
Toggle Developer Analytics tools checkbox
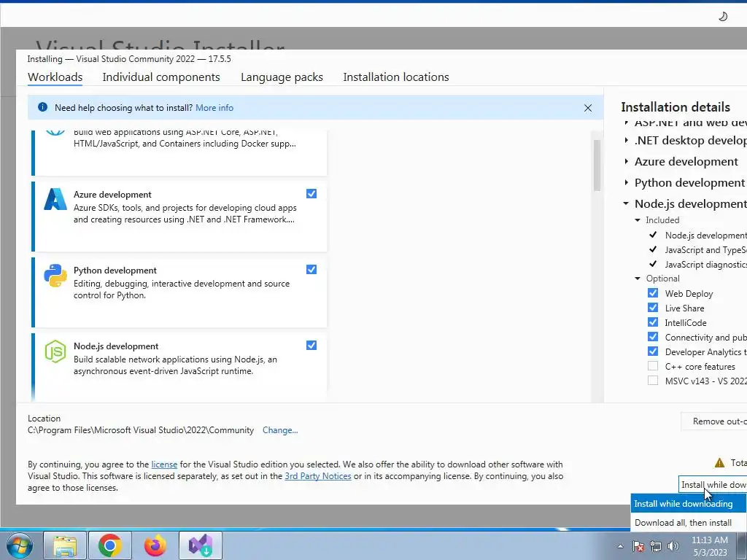click(653, 351)
